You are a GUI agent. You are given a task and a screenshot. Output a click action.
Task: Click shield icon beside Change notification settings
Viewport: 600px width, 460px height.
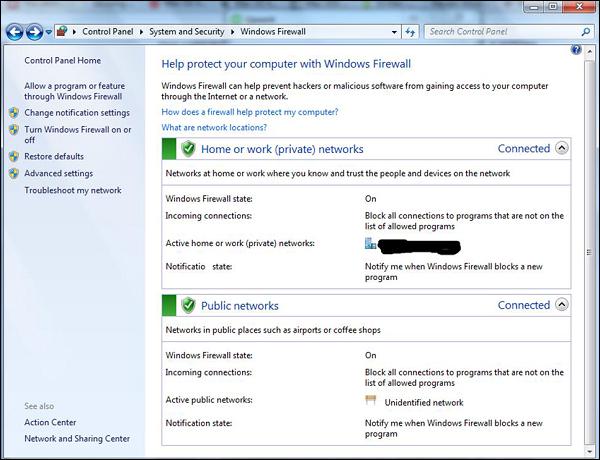coord(14,113)
